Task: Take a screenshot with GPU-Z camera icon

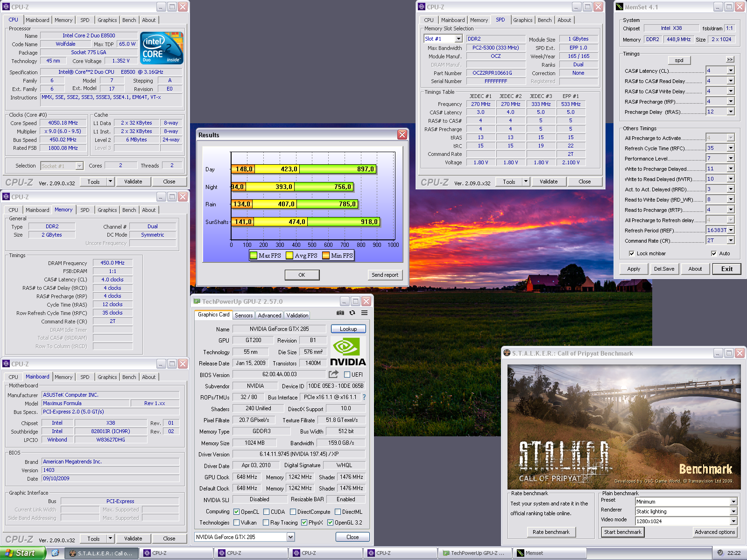Action: 340,313
